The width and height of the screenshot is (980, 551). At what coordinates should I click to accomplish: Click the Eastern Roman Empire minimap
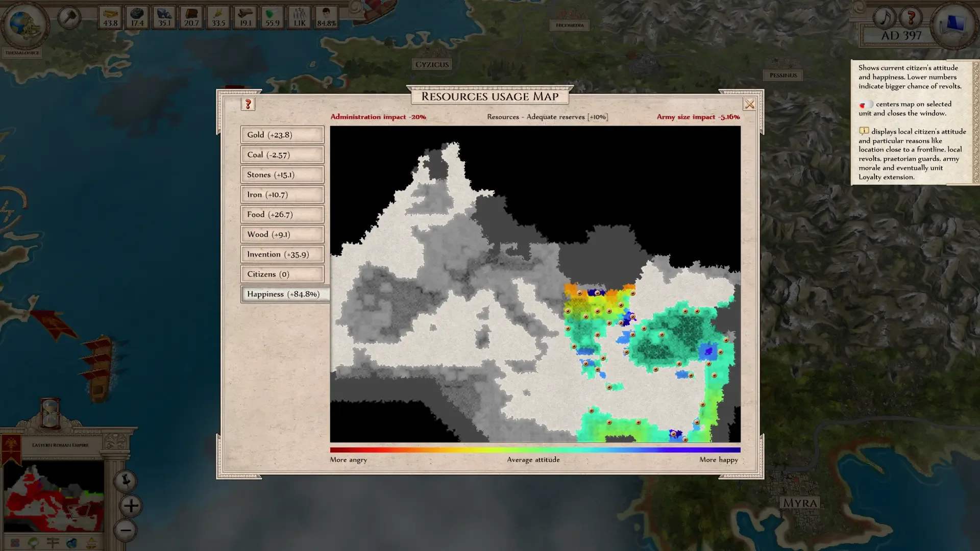tap(54, 496)
